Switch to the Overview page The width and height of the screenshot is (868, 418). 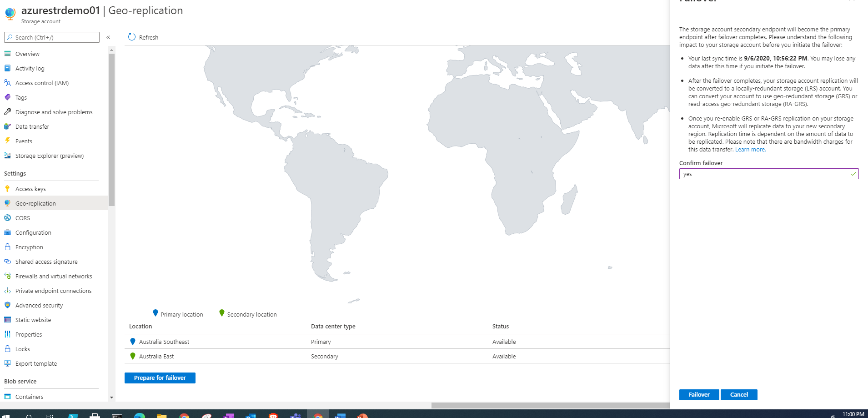tap(27, 54)
